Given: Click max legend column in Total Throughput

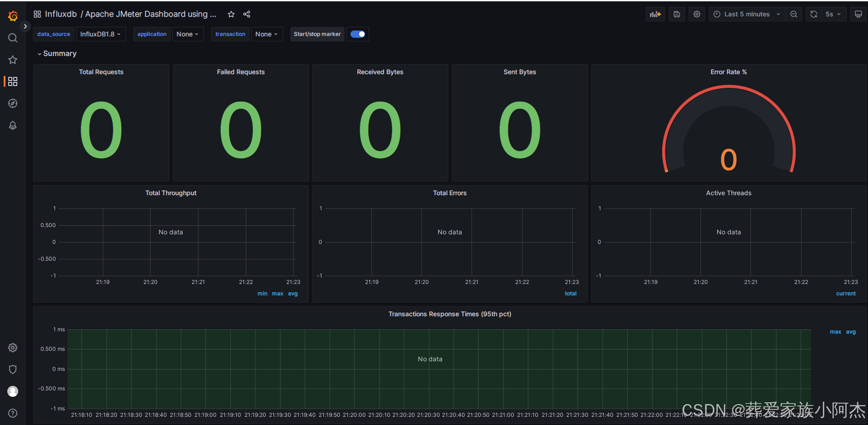Looking at the screenshot, I should 278,293.
